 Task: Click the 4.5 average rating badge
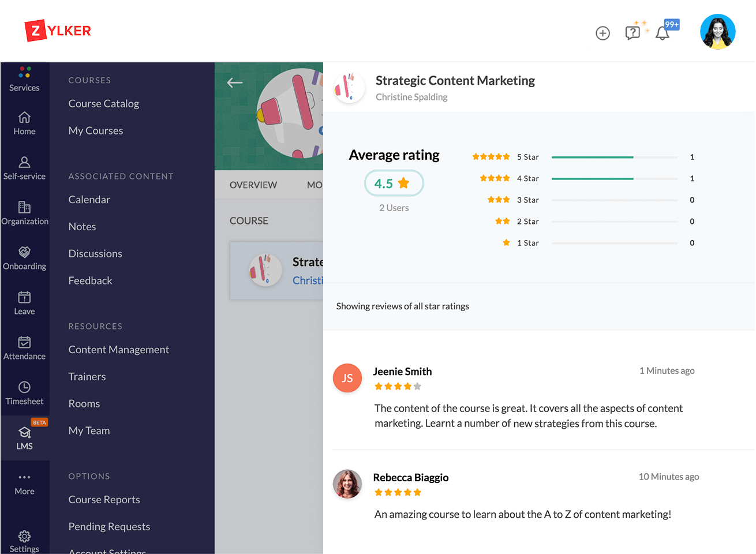[x=394, y=184]
